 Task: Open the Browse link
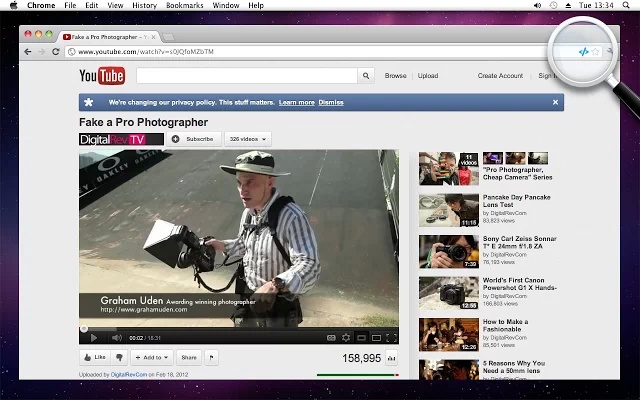[396, 76]
